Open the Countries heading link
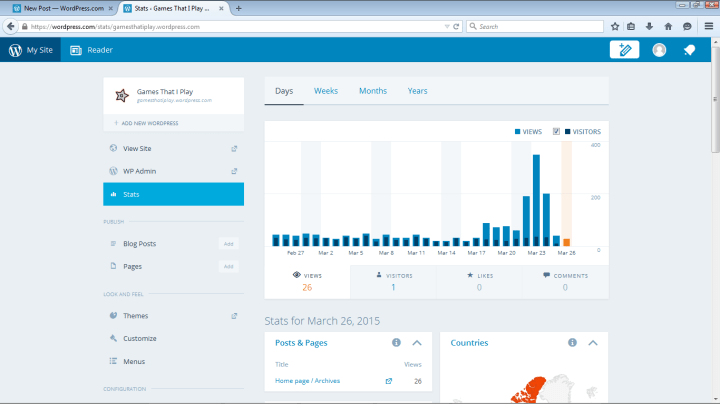Viewport: 720px width, 404px height. pyautogui.click(x=469, y=343)
